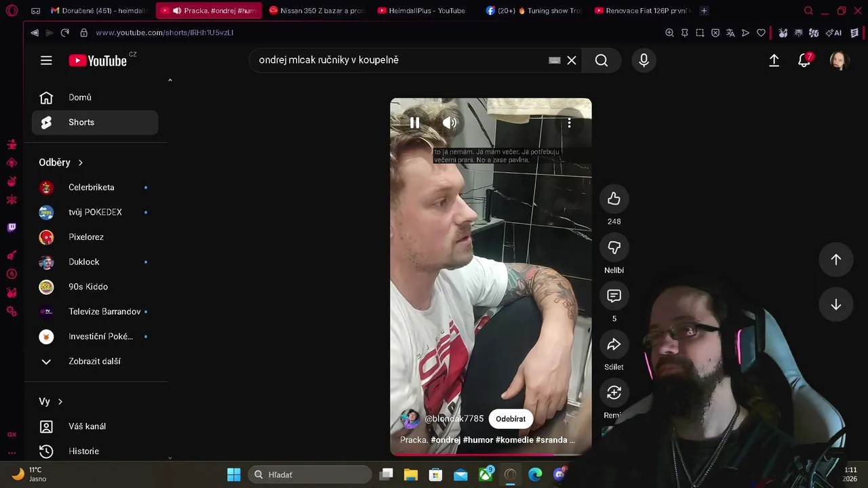Expand the Vy section chevron
868x488 pixels.
tap(60, 402)
